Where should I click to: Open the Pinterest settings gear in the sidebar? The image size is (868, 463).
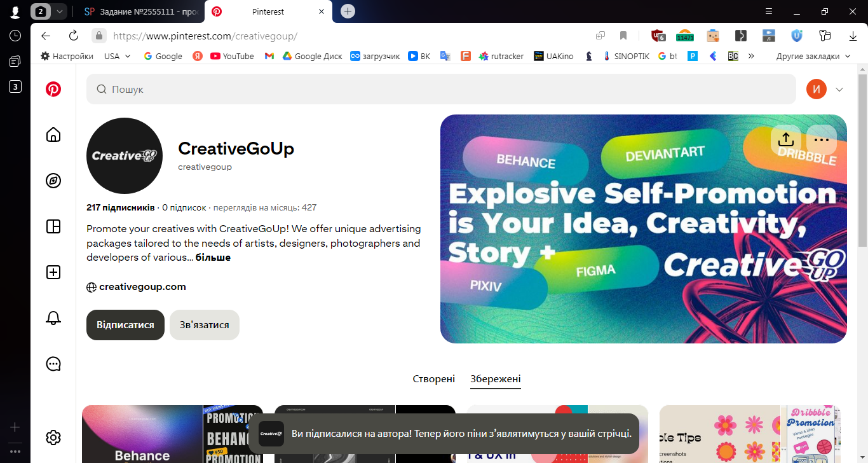click(x=53, y=438)
